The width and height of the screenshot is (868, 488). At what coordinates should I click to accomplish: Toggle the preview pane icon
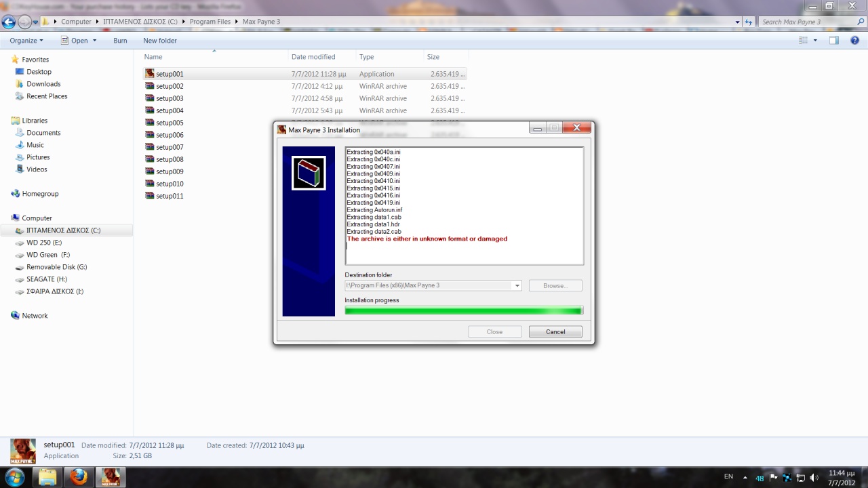[834, 41]
